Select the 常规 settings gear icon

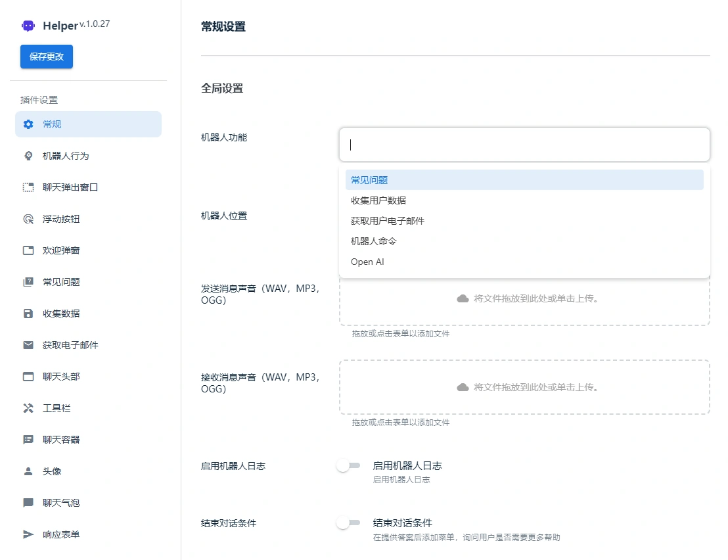point(27,124)
